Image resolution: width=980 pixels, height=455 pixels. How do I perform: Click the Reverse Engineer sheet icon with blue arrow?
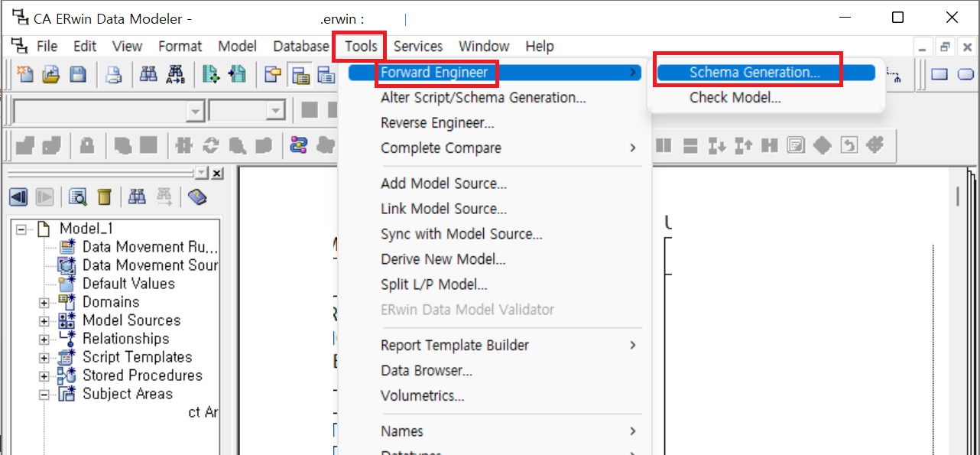click(x=237, y=74)
